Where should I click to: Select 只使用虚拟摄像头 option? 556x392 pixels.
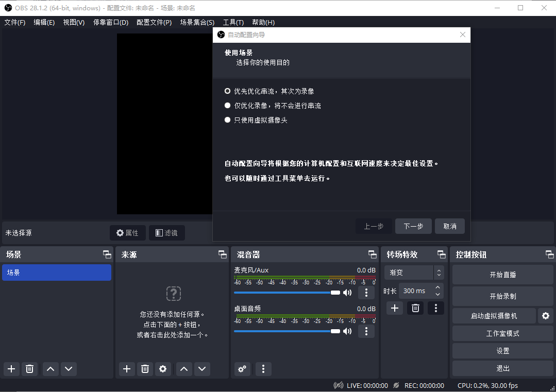point(256,120)
